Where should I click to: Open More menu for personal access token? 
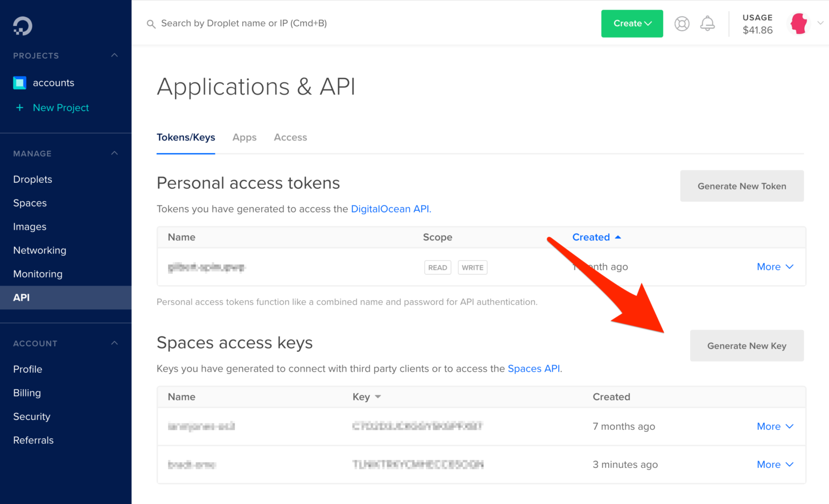(x=775, y=267)
